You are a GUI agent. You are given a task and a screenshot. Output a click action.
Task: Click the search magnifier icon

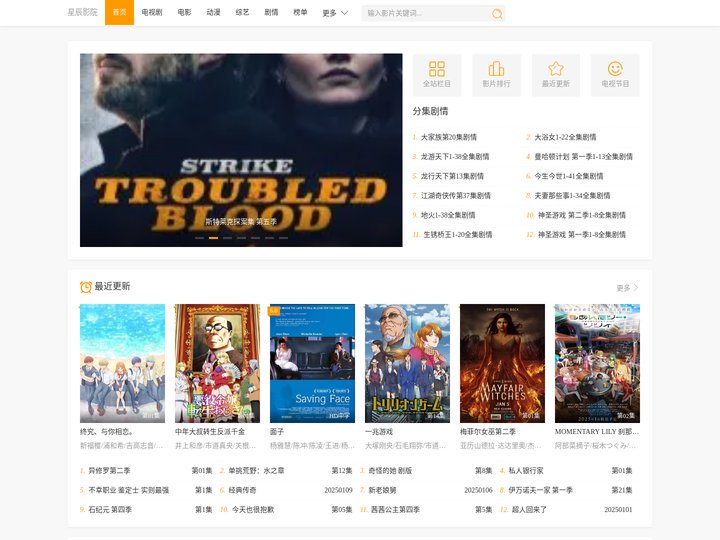pos(497,13)
